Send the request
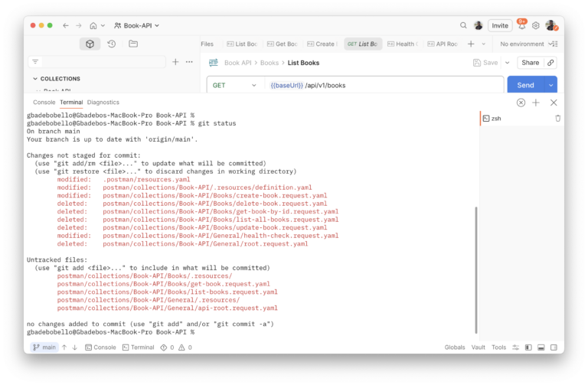588x385 pixels. [x=525, y=85]
